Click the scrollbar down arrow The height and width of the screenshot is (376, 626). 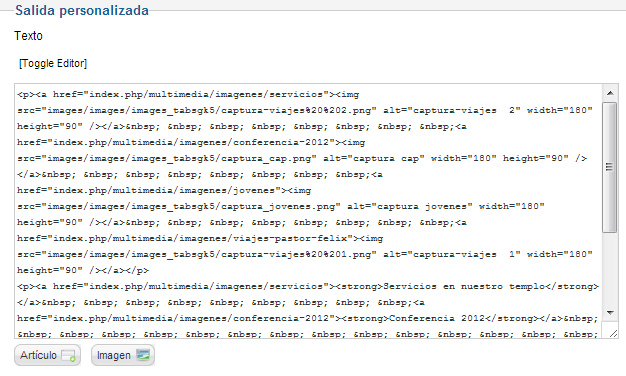(x=610, y=313)
